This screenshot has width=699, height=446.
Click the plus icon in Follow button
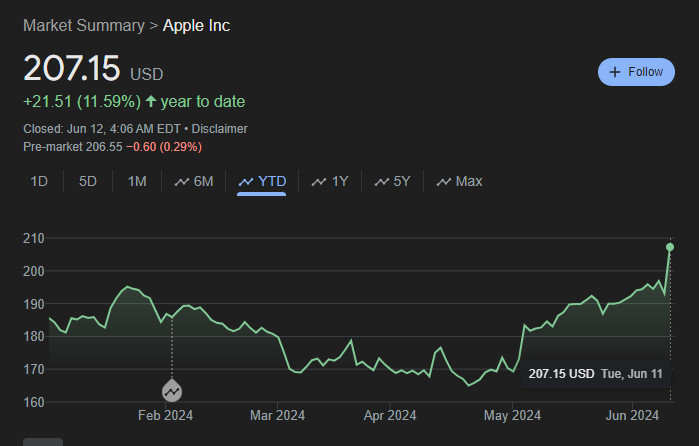615,72
